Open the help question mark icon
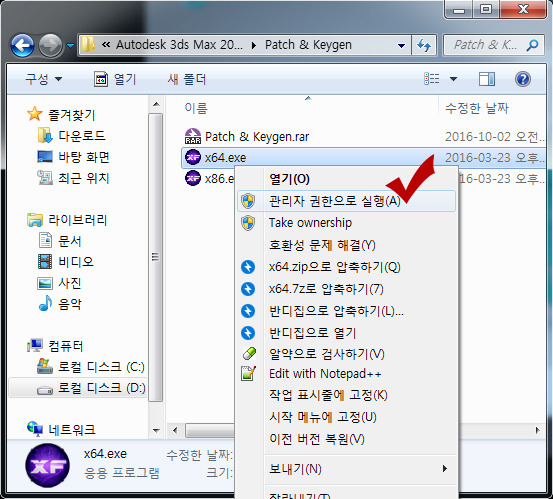 522,79
